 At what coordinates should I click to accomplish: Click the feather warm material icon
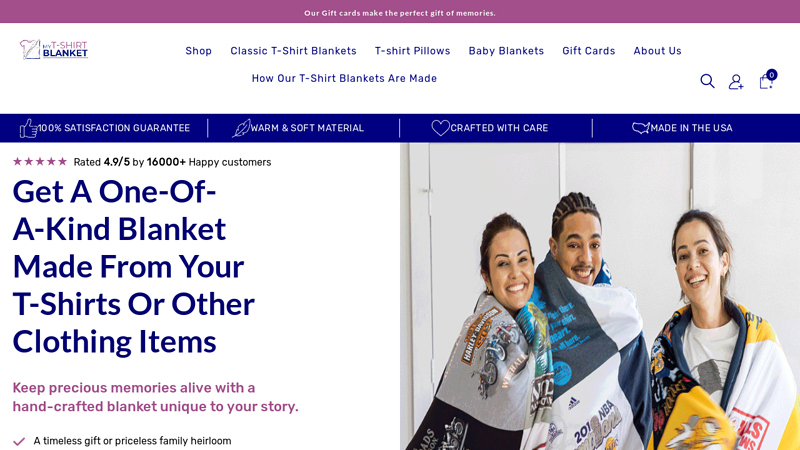(x=241, y=128)
